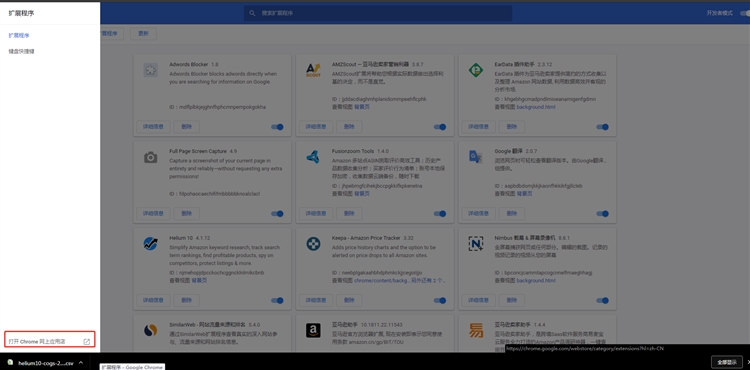Viewport: 750px width, 370px height.
Task: Click the Adwords Blocker ID text
Action: 218,107
